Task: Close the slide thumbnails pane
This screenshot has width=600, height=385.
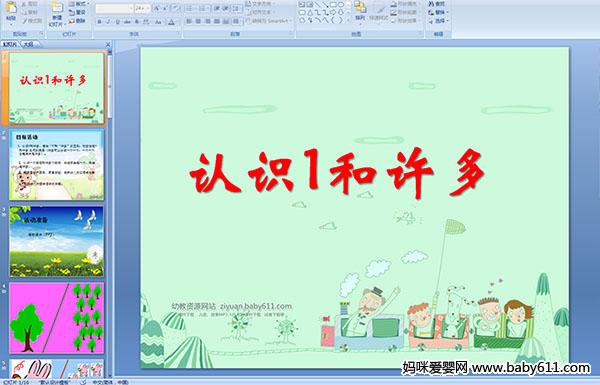Action: (108, 44)
